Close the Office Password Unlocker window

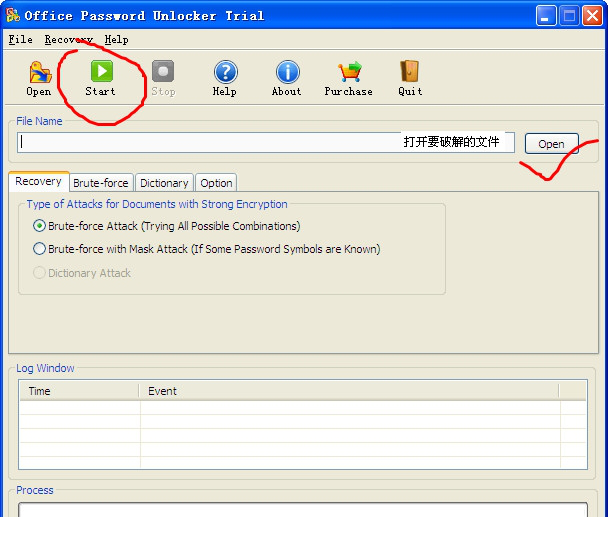pyautogui.click(x=592, y=16)
